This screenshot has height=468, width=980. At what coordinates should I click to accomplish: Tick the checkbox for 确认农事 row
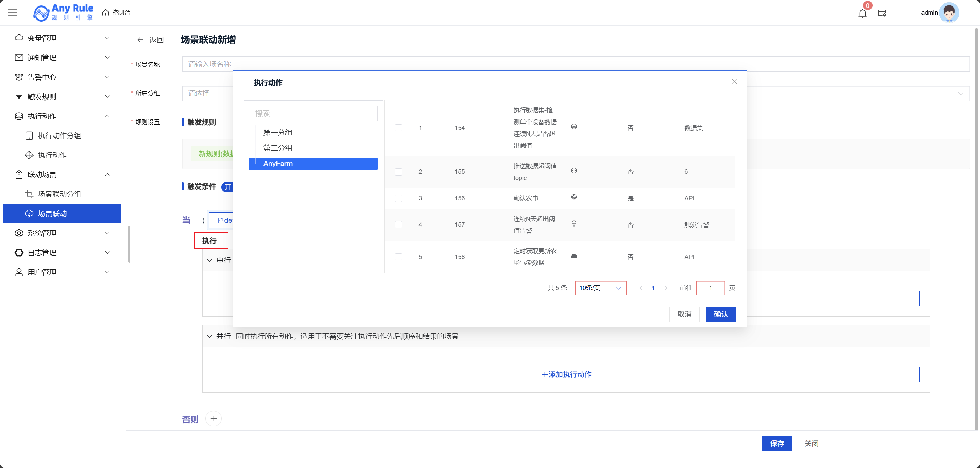click(398, 198)
